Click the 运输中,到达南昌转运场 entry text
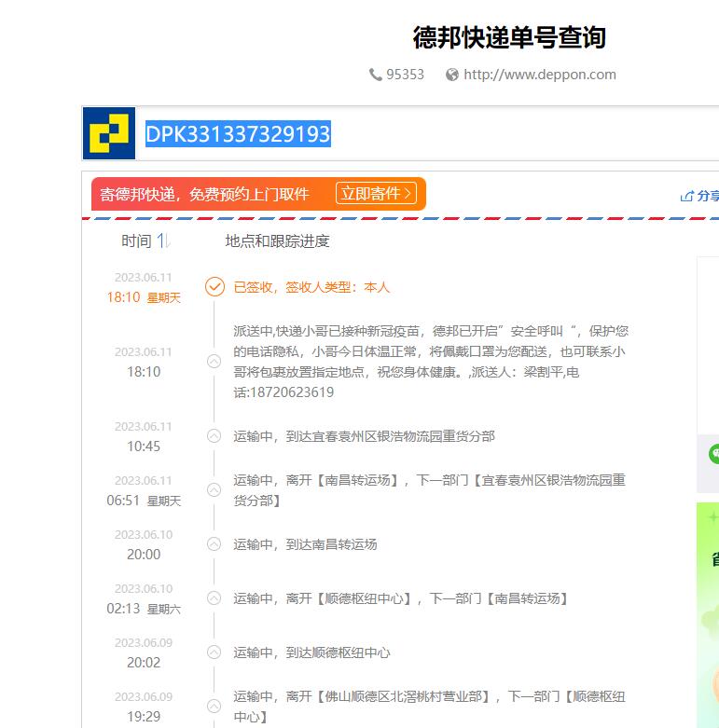The image size is (719, 728). coord(305,544)
